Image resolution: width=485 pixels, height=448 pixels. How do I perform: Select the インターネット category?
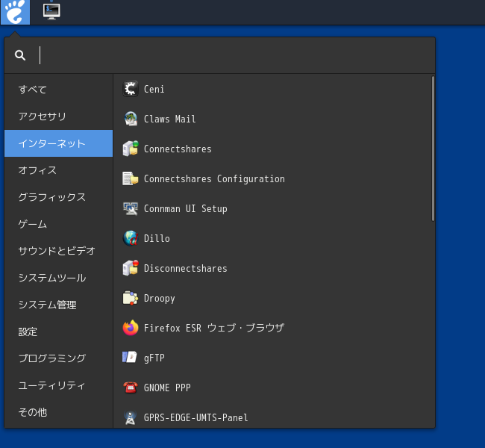point(58,143)
